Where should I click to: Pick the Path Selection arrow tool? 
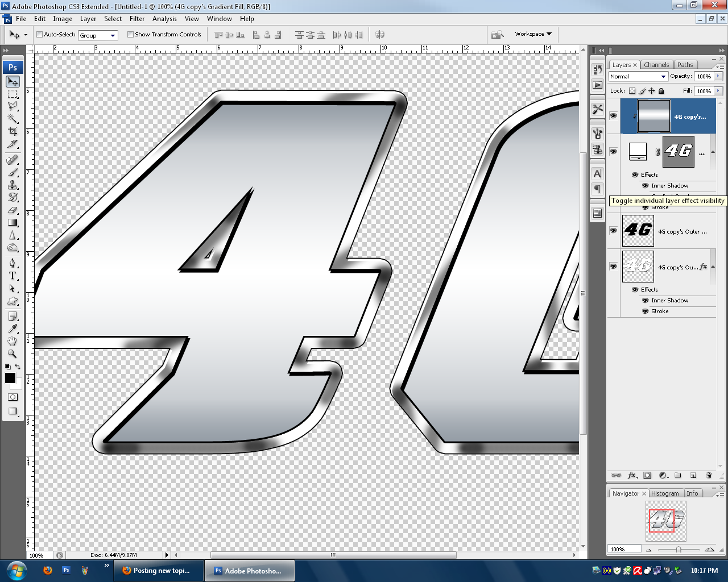(x=13, y=288)
